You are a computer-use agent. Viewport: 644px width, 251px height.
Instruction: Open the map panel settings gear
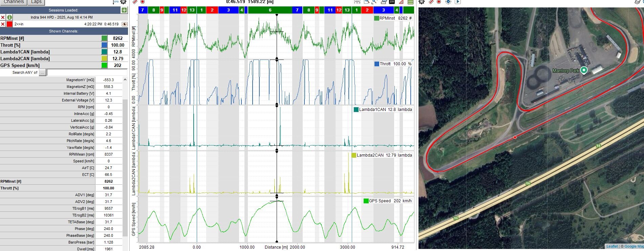point(422,2)
